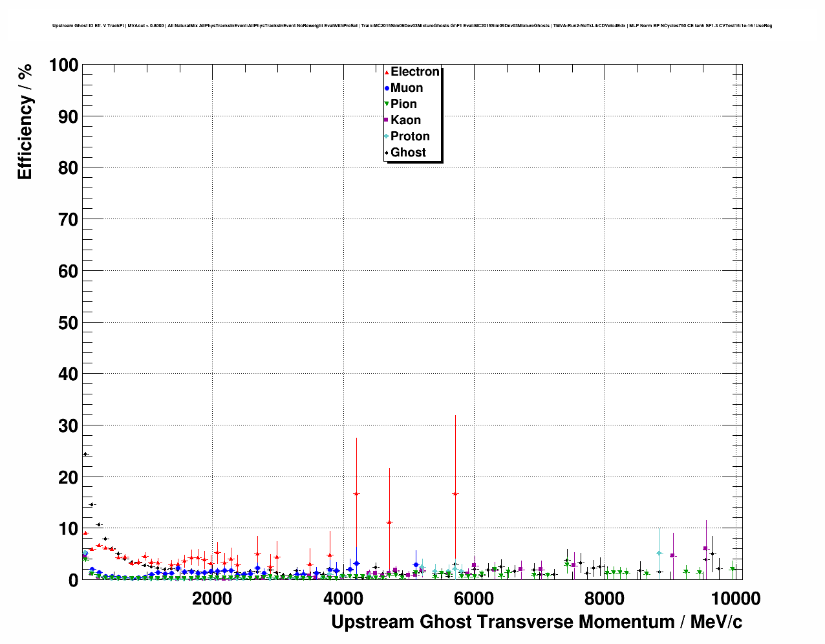Select the 'Electron' legend label text
Image resolution: width=825 pixels, height=644 pixels.
pos(415,72)
